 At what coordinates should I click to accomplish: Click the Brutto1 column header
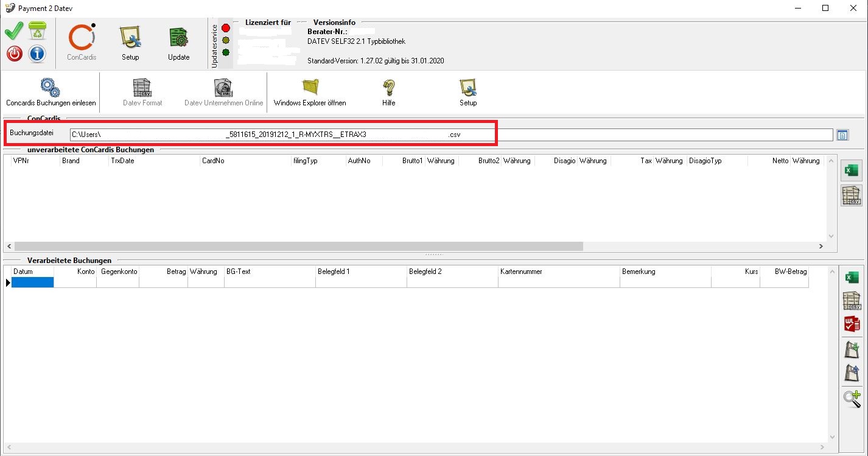pos(404,161)
